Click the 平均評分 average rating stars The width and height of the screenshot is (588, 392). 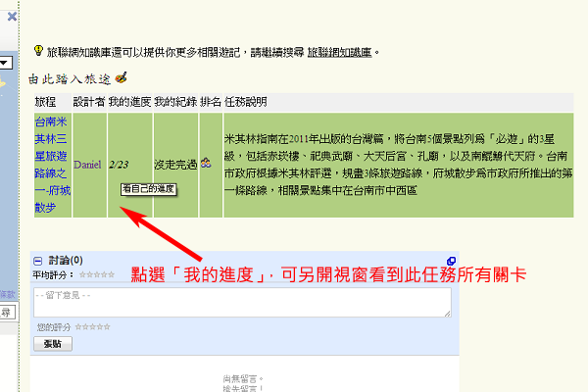click(97, 275)
